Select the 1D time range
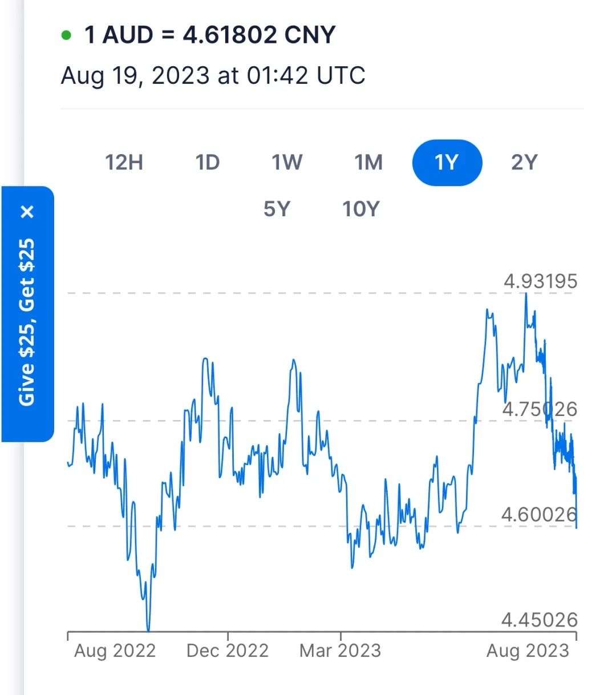Screen dimensions: 616x695 click(x=208, y=163)
